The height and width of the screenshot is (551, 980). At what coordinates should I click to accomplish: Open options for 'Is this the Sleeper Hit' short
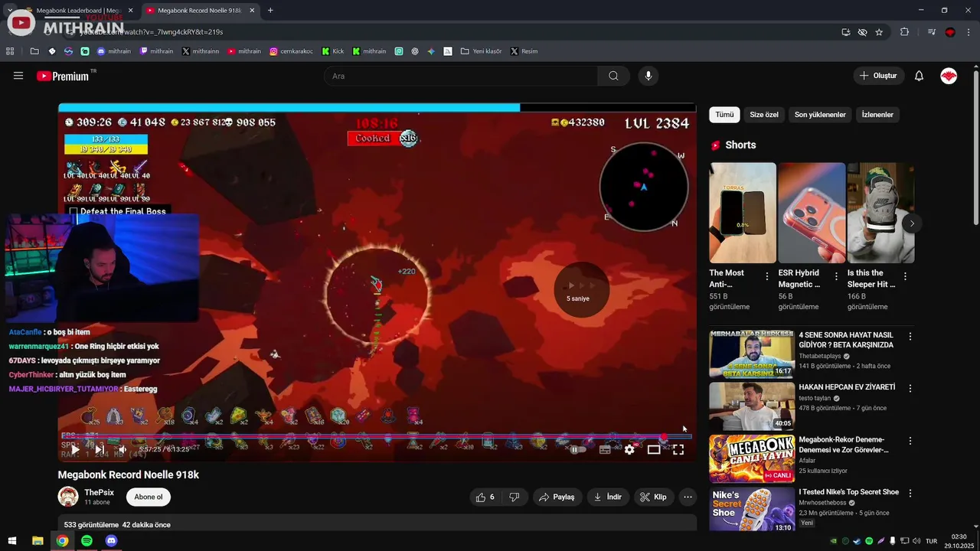pyautogui.click(x=905, y=276)
